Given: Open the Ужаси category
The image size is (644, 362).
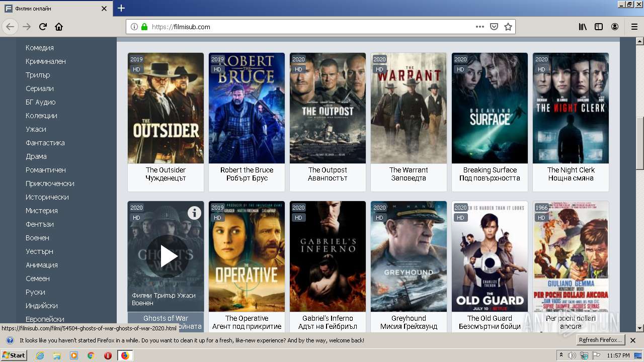Looking at the screenshot, I should tap(36, 129).
